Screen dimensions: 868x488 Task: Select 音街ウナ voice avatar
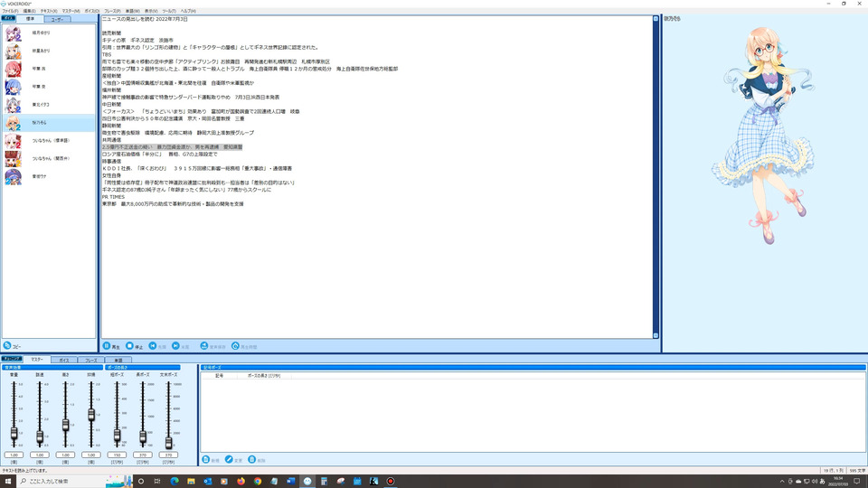(x=13, y=176)
